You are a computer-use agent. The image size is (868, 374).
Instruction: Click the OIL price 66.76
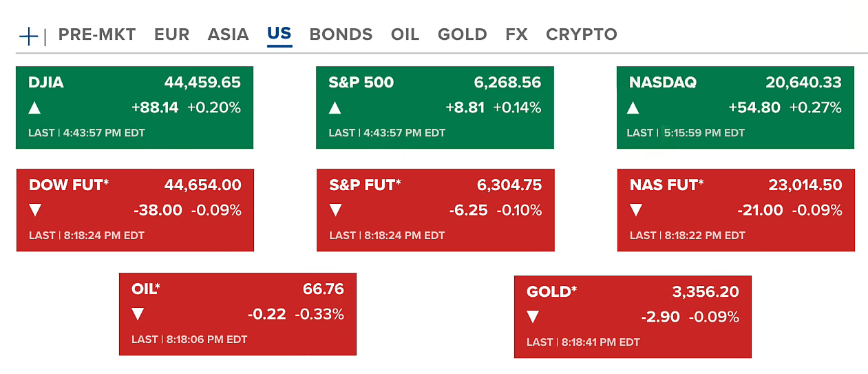pyautogui.click(x=323, y=289)
